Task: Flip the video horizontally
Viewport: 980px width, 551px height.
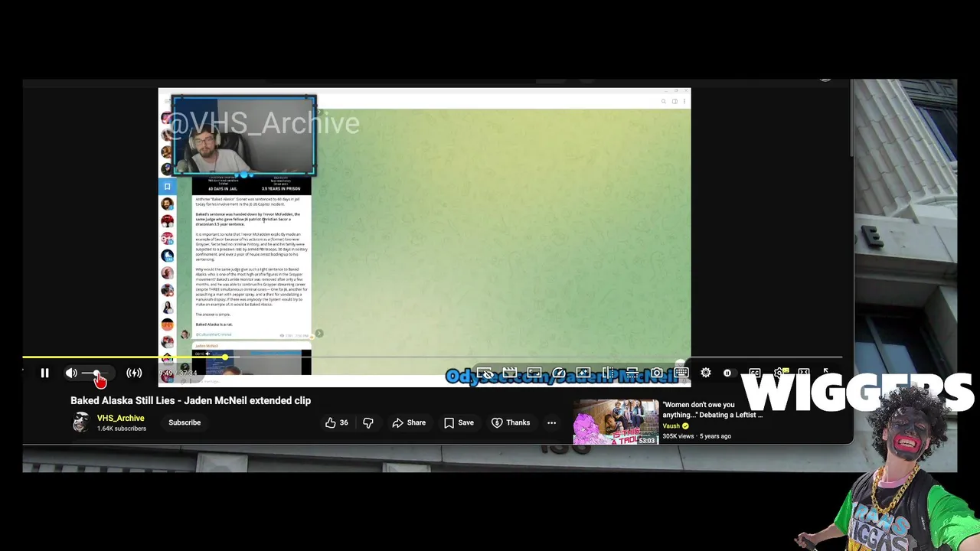Action: pyautogui.click(x=608, y=373)
